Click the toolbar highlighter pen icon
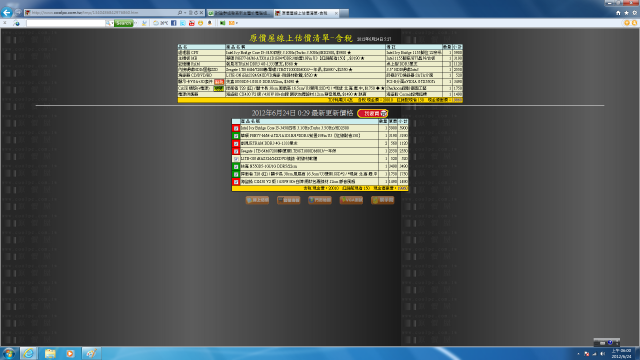Screen dimensions: 640x360 144,23
